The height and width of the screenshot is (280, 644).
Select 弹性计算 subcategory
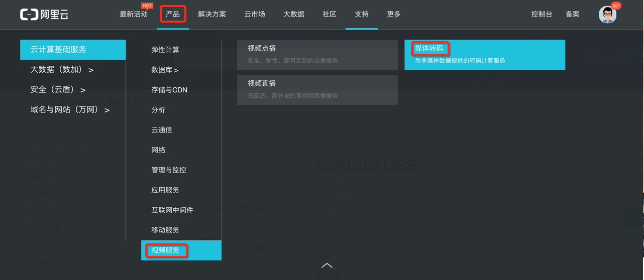(x=165, y=50)
